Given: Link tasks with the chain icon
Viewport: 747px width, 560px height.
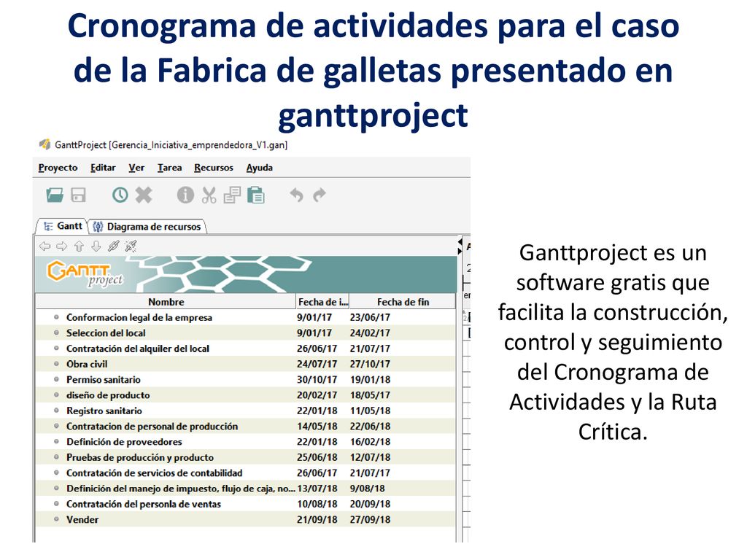Looking at the screenshot, I should coord(113,246).
